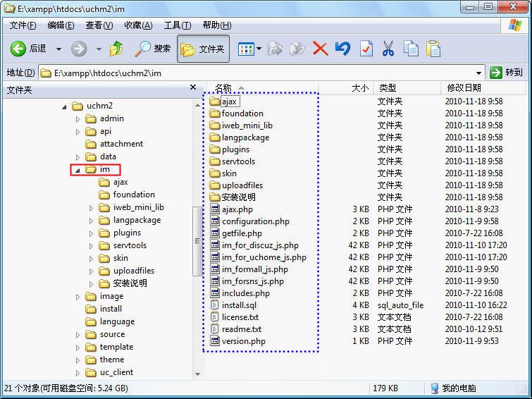This screenshot has width=532, height=399.
Task: Expand the source folder in tree
Action: tap(78, 335)
